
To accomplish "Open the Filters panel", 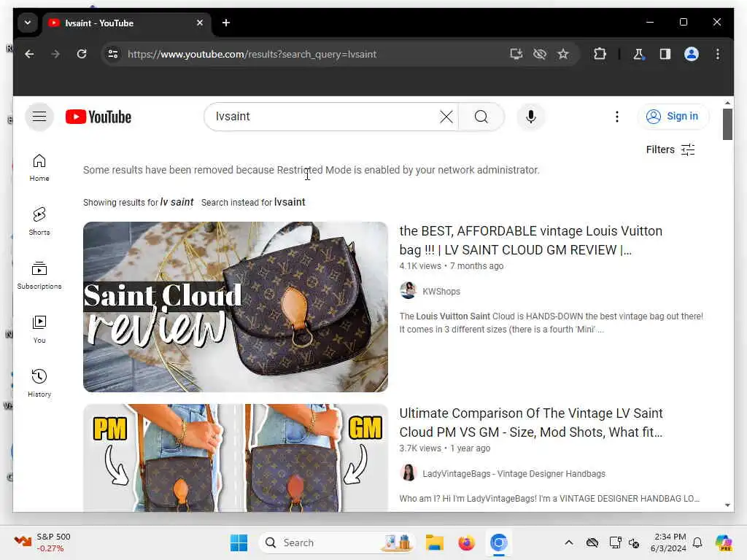I will click(x=670, y=149).
